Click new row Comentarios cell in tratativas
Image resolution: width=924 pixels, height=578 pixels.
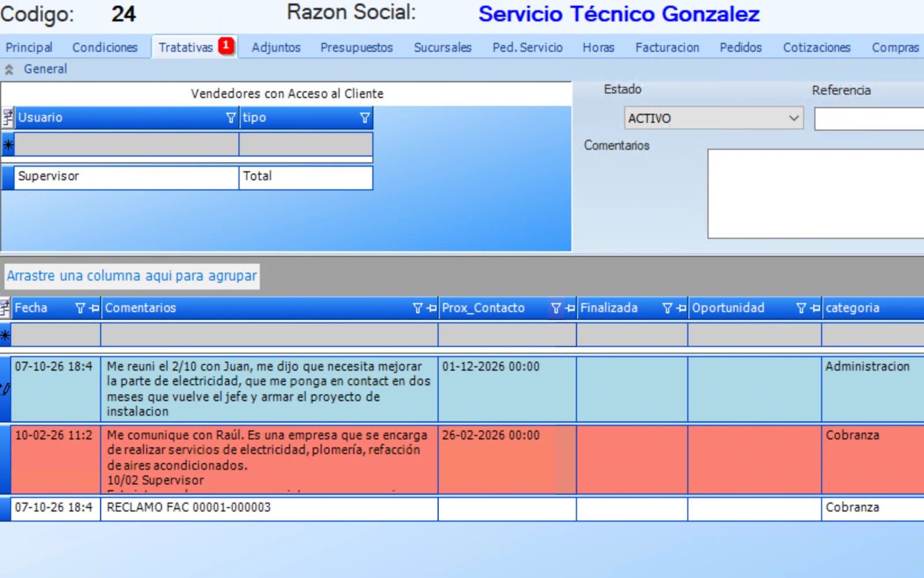click(x=269, y=335)
